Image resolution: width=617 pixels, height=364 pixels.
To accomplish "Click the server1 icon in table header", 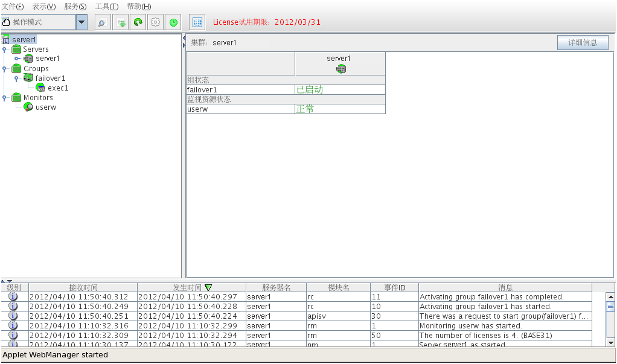I will point(340,69).
